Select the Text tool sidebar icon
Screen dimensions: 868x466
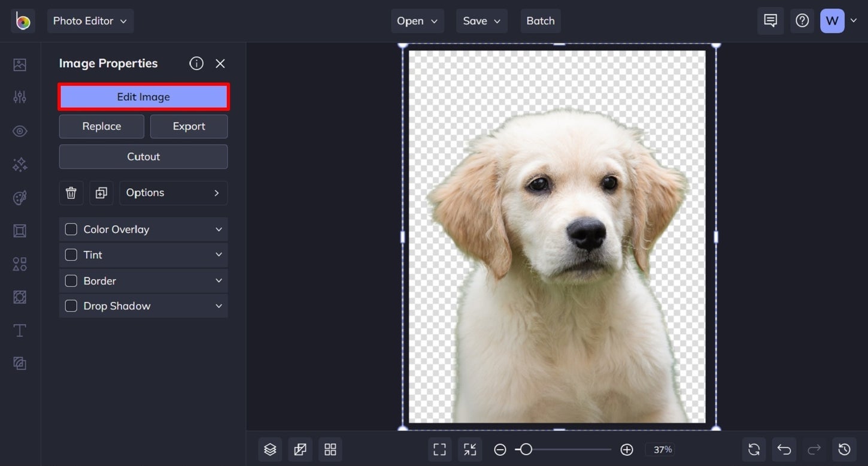click(x=19, y=330)
